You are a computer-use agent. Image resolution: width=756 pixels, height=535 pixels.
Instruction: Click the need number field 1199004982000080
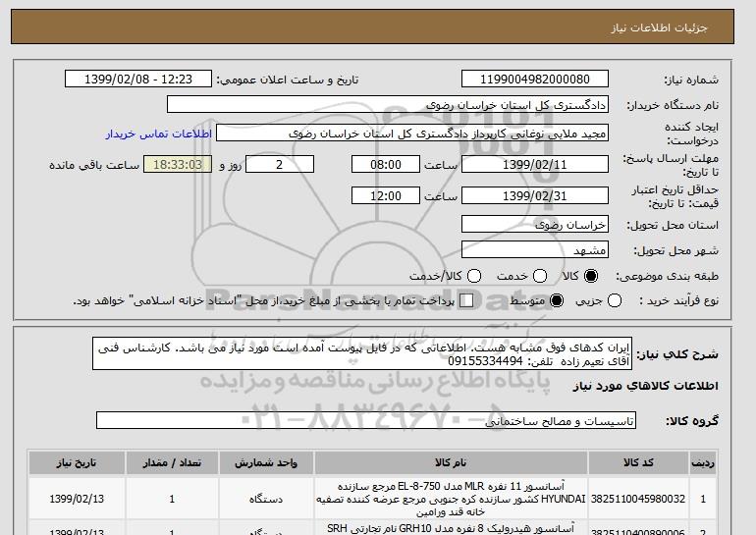535,80
